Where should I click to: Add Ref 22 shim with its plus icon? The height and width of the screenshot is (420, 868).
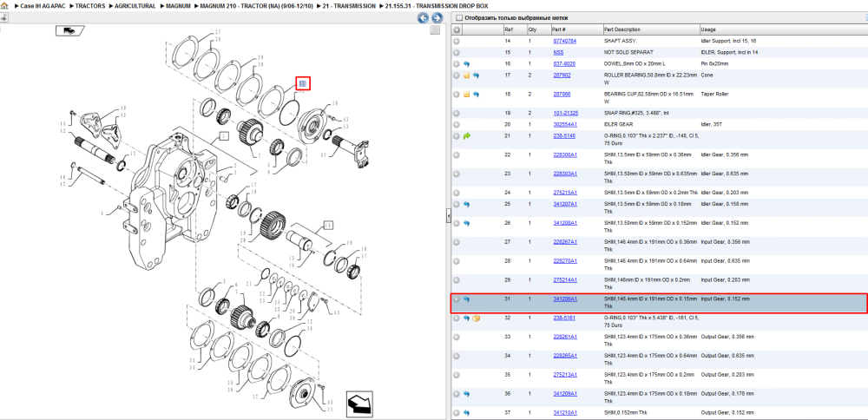[457, 155]
